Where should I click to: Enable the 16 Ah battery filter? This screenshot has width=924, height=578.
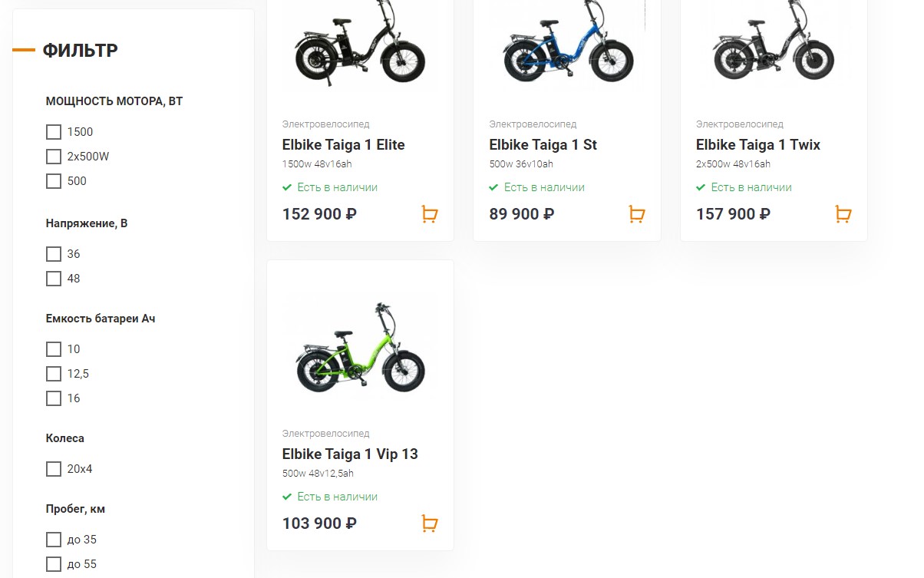(x=54, y=398)
